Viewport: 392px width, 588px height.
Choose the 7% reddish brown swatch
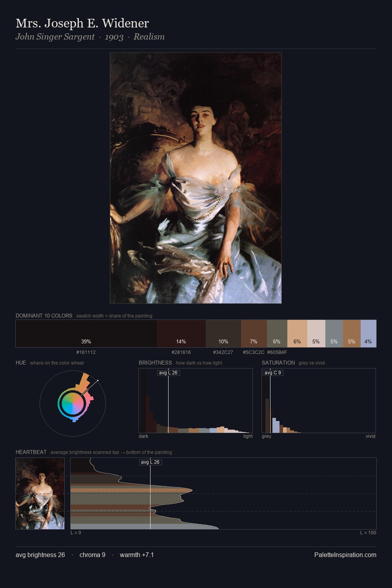click(x=254, y=334)
